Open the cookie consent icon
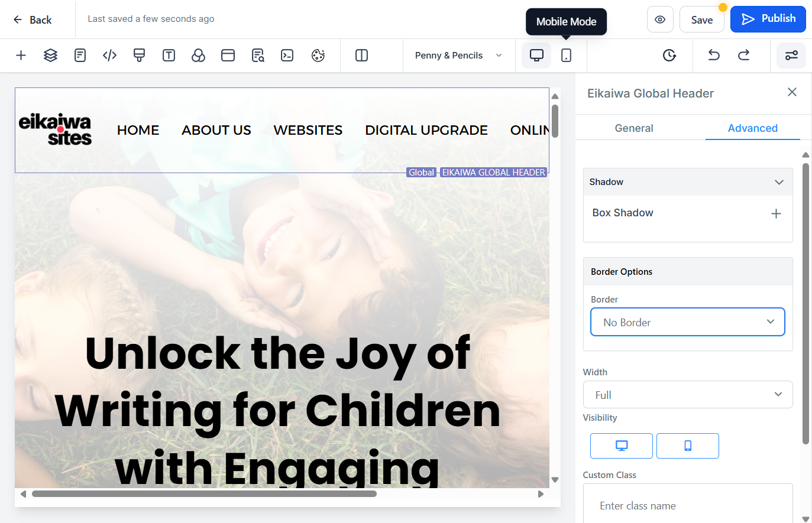This screenshot has width=812, height=523. [x=318, y=56]
